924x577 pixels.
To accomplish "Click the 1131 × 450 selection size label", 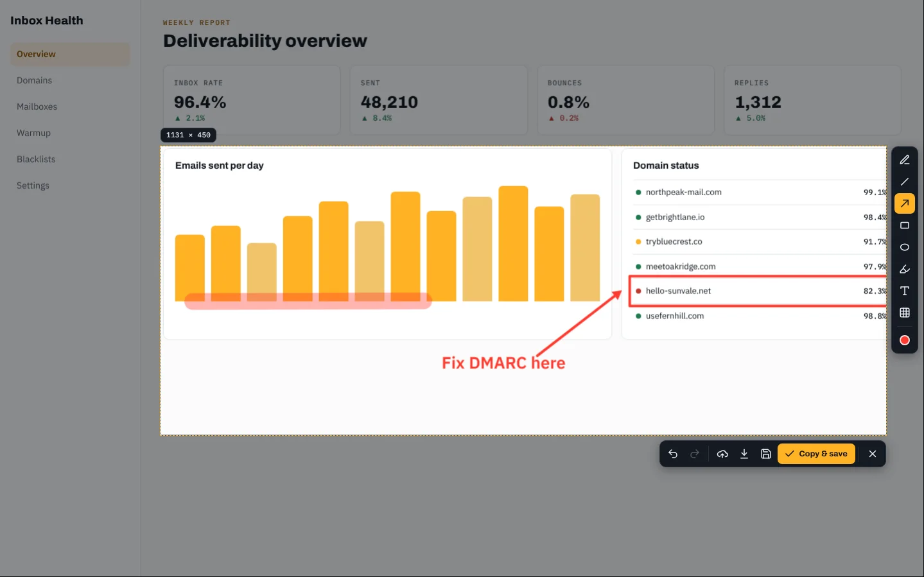I will pyautogui.click(x=188, y=135).
